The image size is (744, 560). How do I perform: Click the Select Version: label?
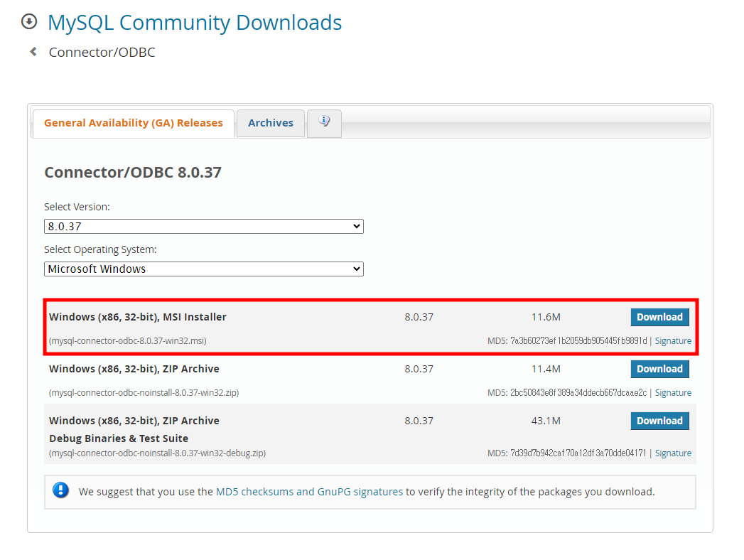point(77,207)
